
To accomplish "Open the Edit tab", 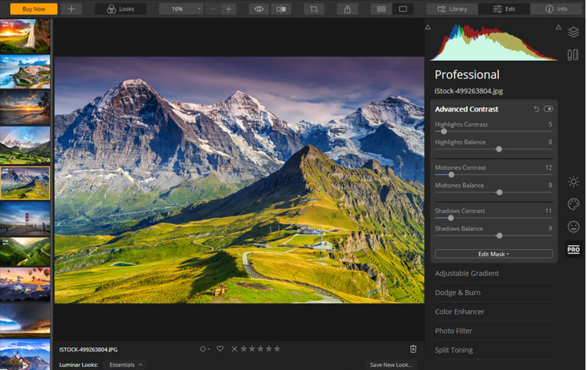I will tap(504, 9).
